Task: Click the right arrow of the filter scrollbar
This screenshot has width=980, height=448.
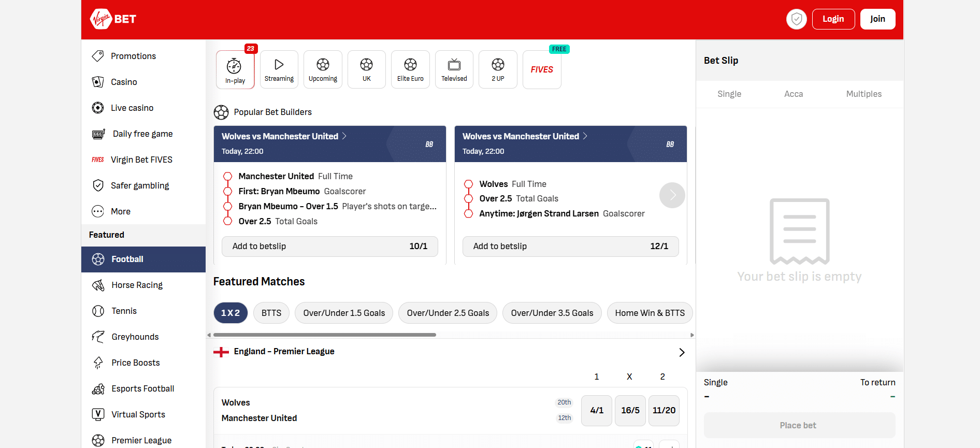Action: [692, 335]
